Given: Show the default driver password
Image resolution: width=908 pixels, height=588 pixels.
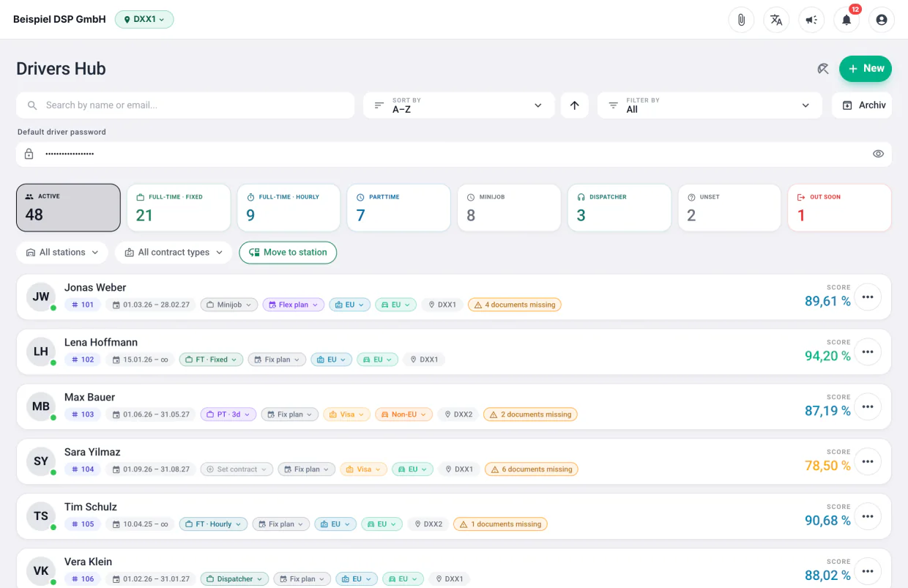Looking at the screenshot, I should coord(878,154).
